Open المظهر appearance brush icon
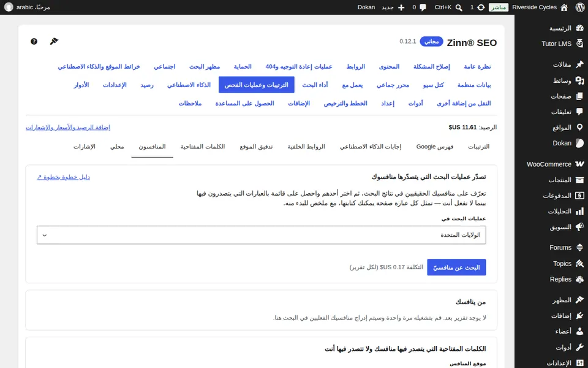This screenshot has width=588, height=368. [x=579, y=300]
